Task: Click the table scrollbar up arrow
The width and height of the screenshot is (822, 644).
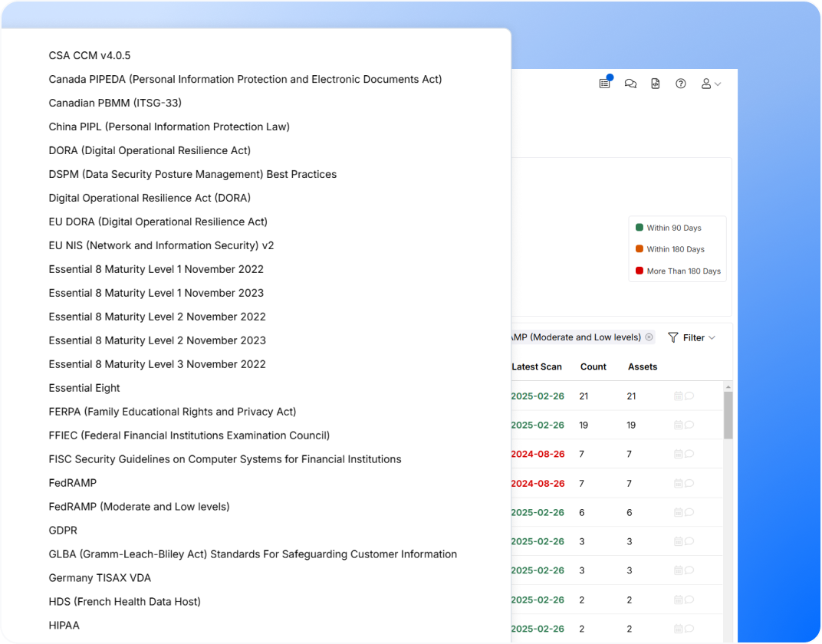Action: coord(728,386)
